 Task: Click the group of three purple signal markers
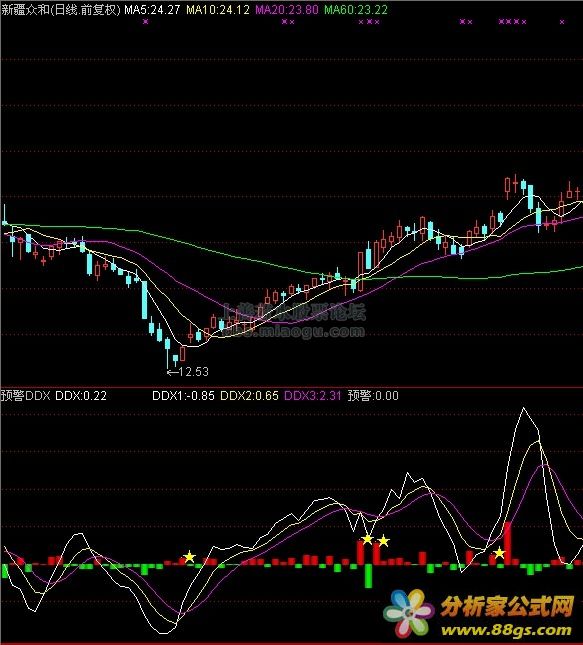point(369,22)
